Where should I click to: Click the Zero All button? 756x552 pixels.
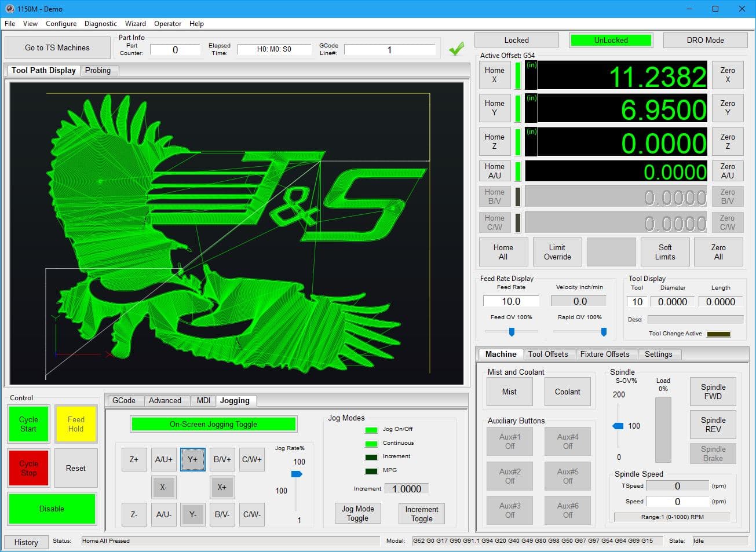718,252
